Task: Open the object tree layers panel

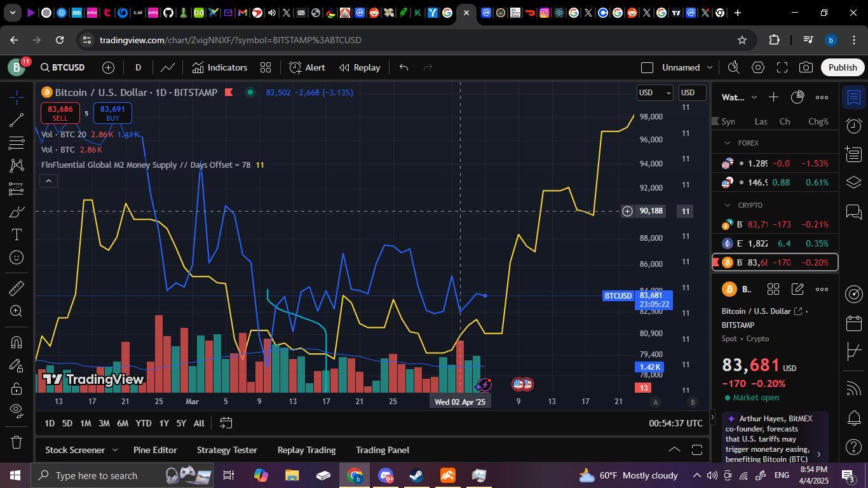Action: (x=854, y=182)
